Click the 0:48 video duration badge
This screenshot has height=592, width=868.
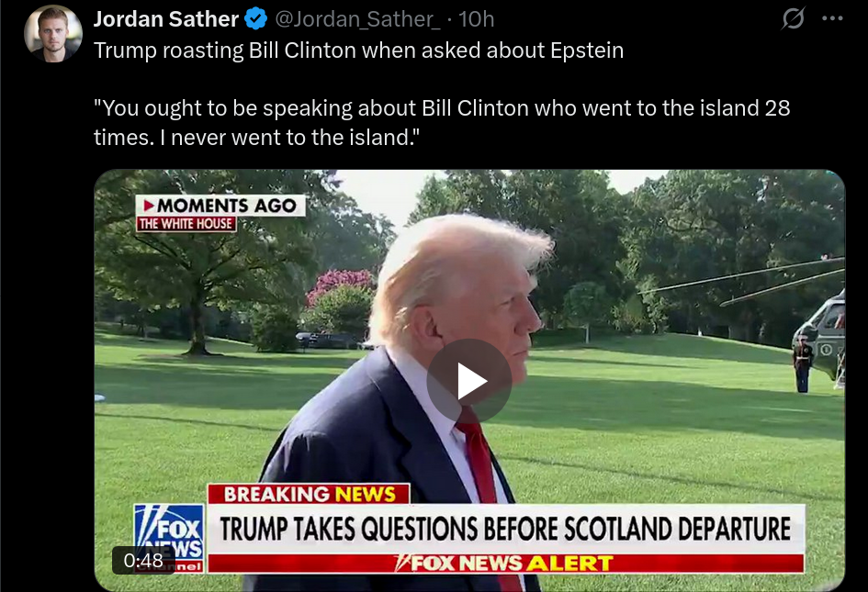(143, 561)
